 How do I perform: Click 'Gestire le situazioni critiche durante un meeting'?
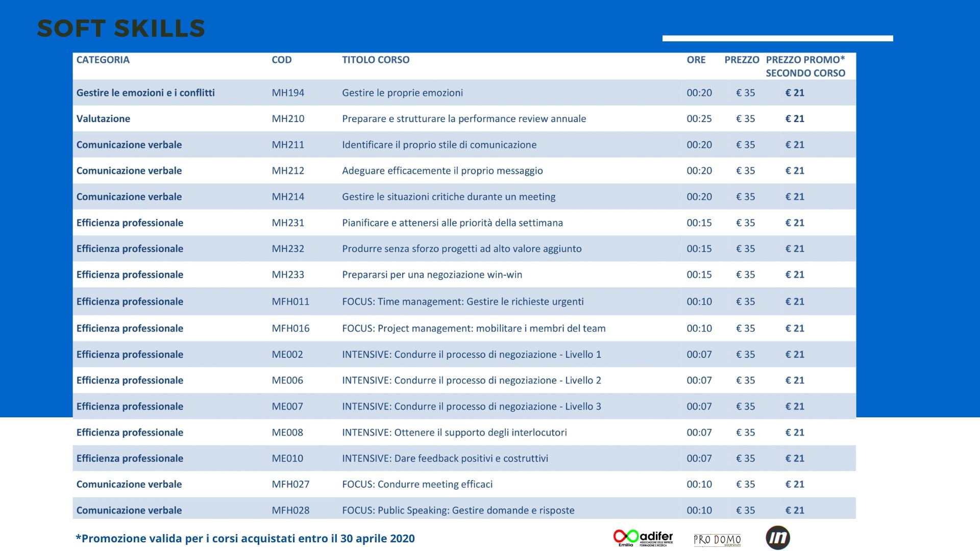(449, 197)
